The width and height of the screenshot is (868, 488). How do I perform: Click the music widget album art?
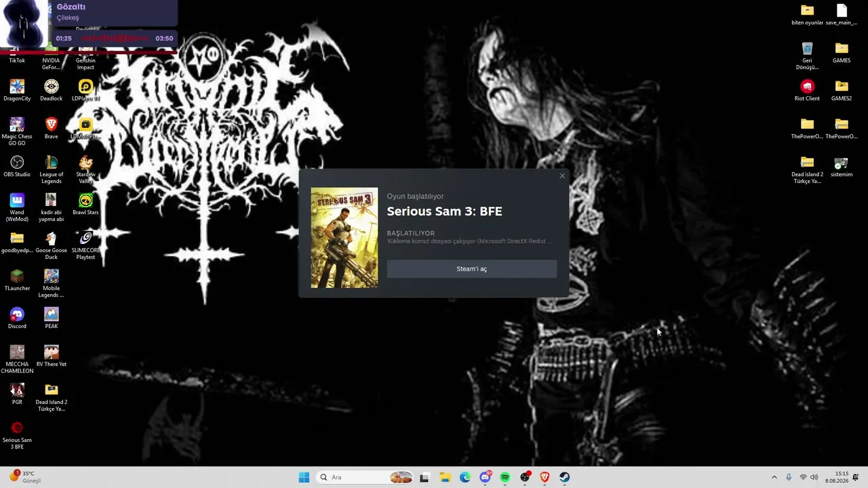click(x=24, y=24)
